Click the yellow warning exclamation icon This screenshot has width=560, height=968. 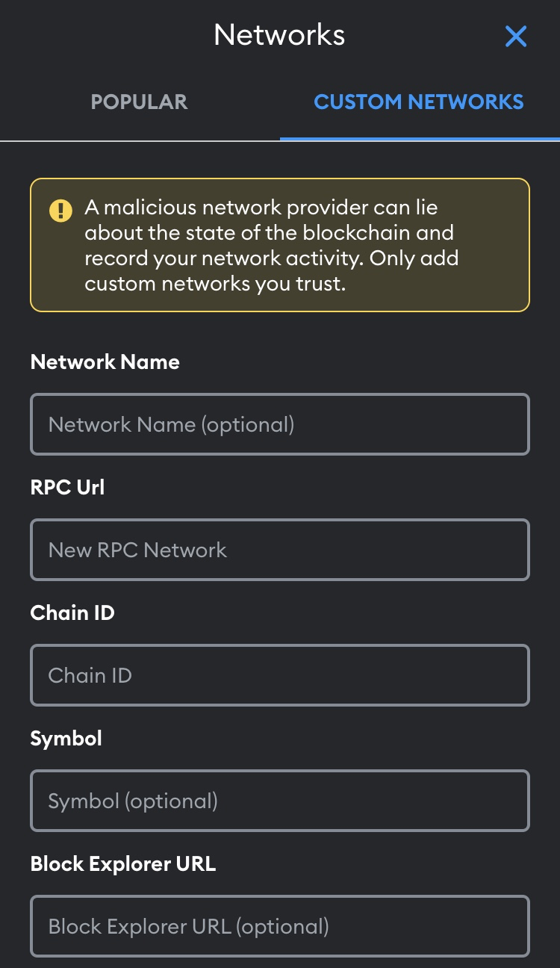[x=60, y=211]
